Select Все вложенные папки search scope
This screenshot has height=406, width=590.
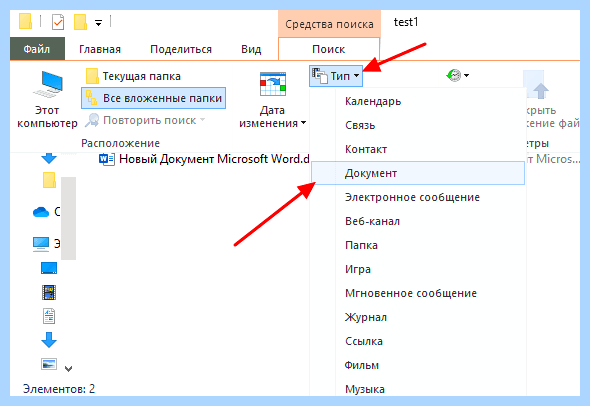coord(154,98)
